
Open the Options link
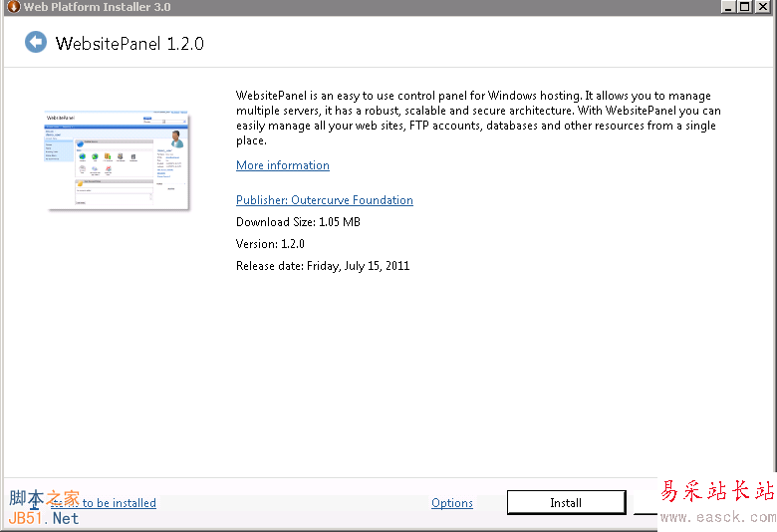click(452, 503)
